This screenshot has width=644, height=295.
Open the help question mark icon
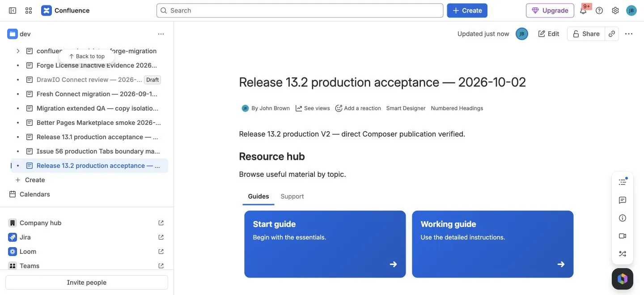599,11
